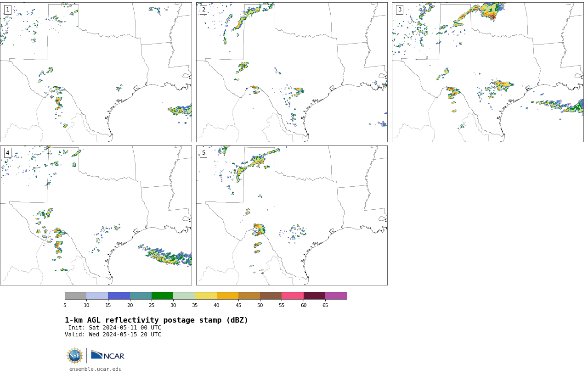The height and width of the screenshot is (374, 588).
Task: Click the yellow 35-40 dBZ swatch
Action: 206,296
